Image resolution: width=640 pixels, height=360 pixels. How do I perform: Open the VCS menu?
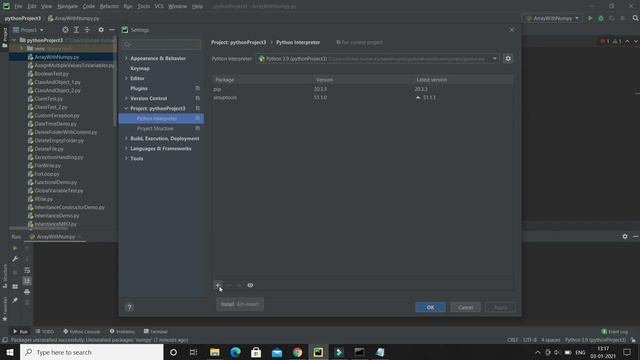click(159, 6)
